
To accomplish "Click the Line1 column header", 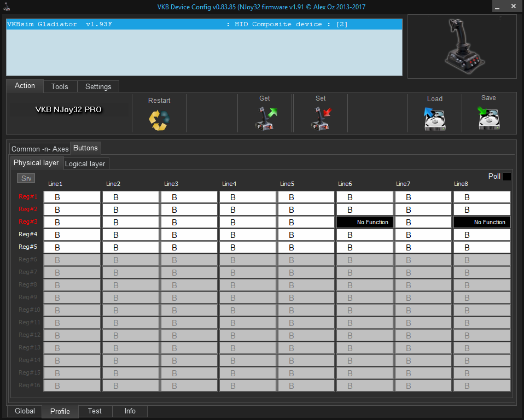I will click(55, 184).
